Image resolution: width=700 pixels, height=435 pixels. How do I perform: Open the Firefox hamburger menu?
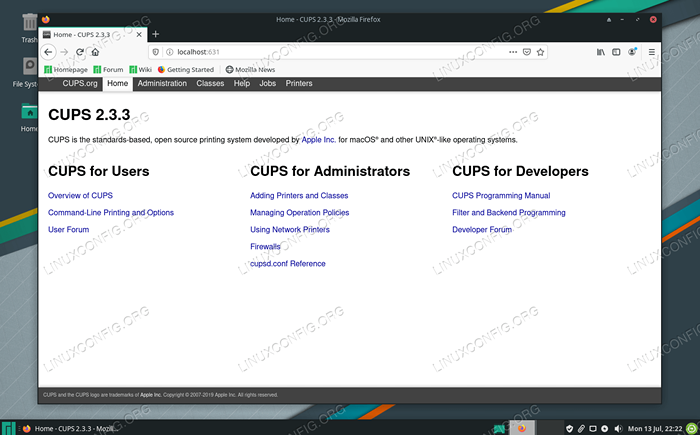click(x=652, y=52)
